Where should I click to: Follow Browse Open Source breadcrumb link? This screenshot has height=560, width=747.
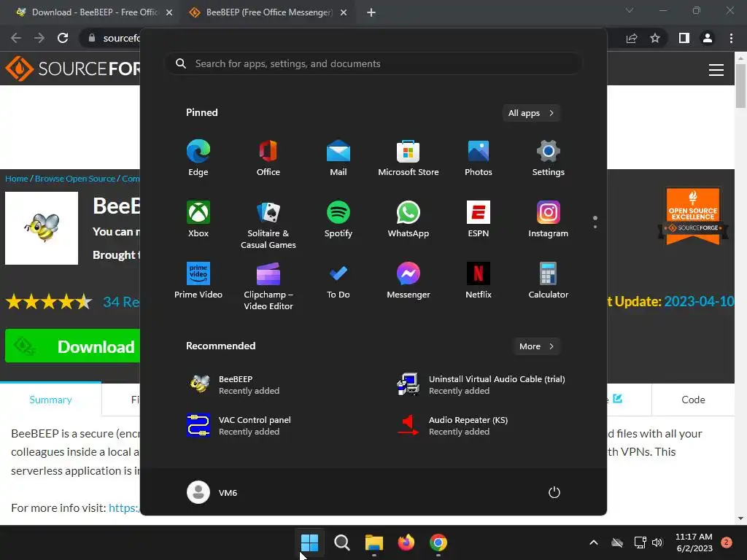point(75,179)
